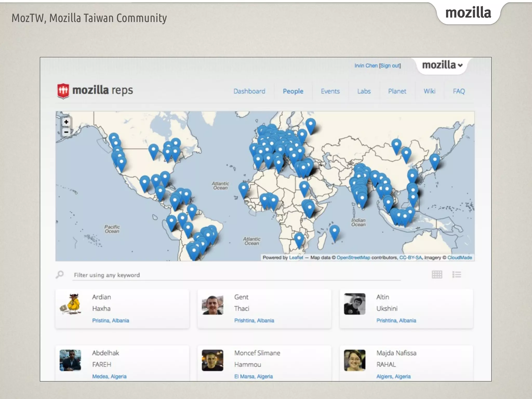Zoom out of the map with minus button
Screen dimensions: 532x399
pos(66,132)
